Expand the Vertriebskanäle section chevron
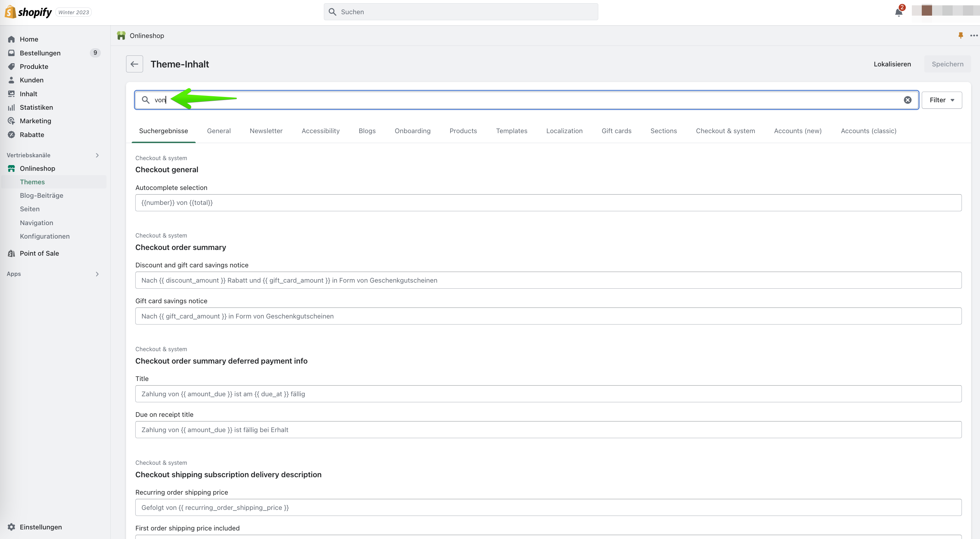Screen dimensions: 980x539 (97, 155)
